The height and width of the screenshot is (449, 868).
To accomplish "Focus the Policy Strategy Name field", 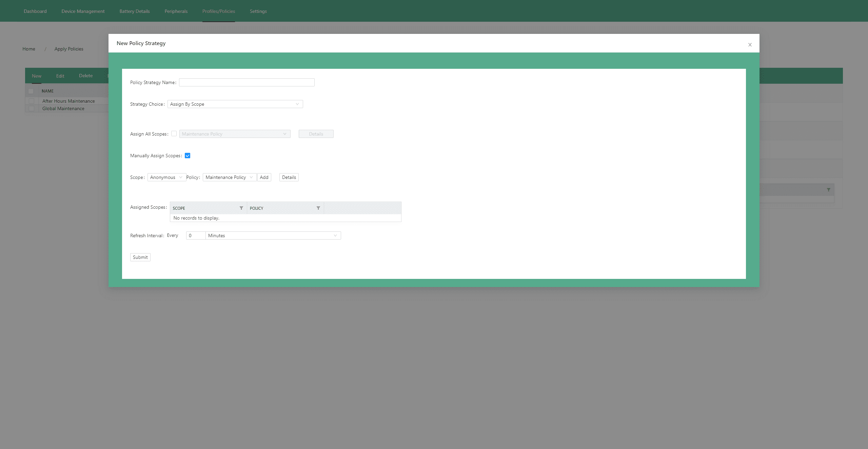I will pyautogui.click(x=247, y=82).
